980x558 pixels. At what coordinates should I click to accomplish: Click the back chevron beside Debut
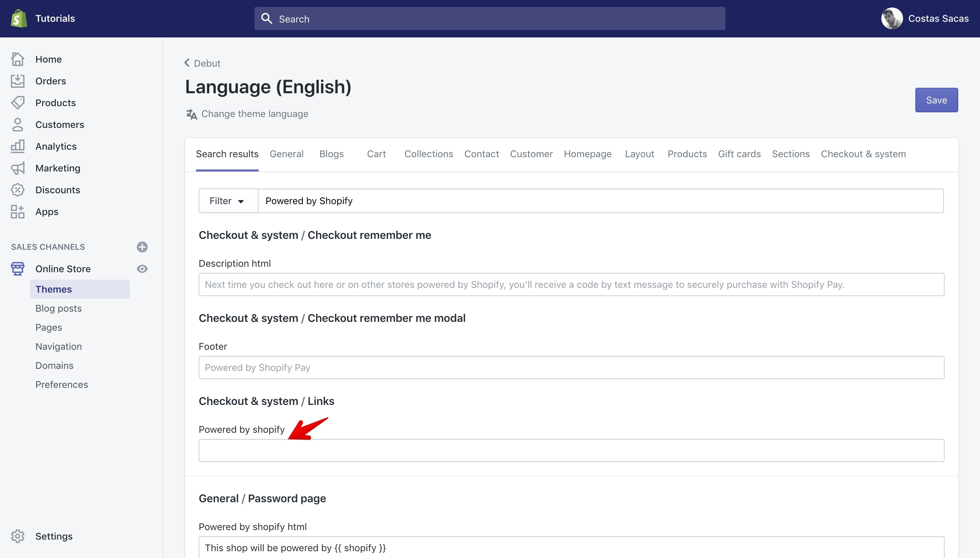[x=187, y=63]
